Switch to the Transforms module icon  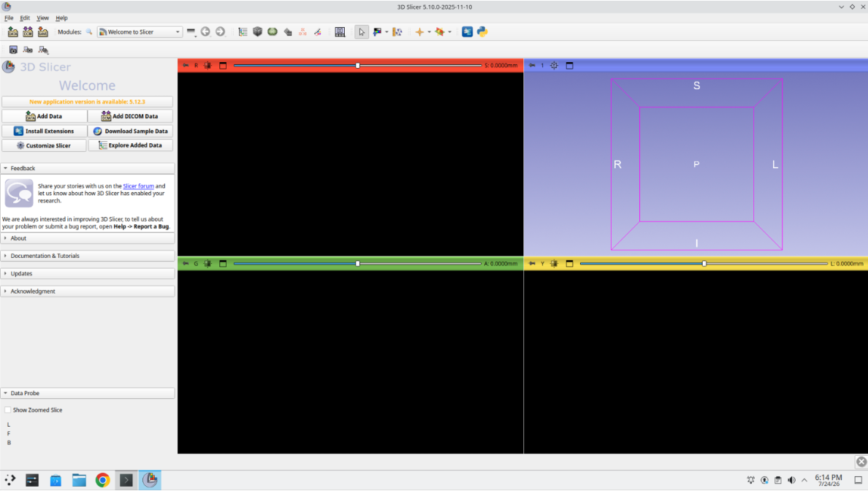point(287,32)
